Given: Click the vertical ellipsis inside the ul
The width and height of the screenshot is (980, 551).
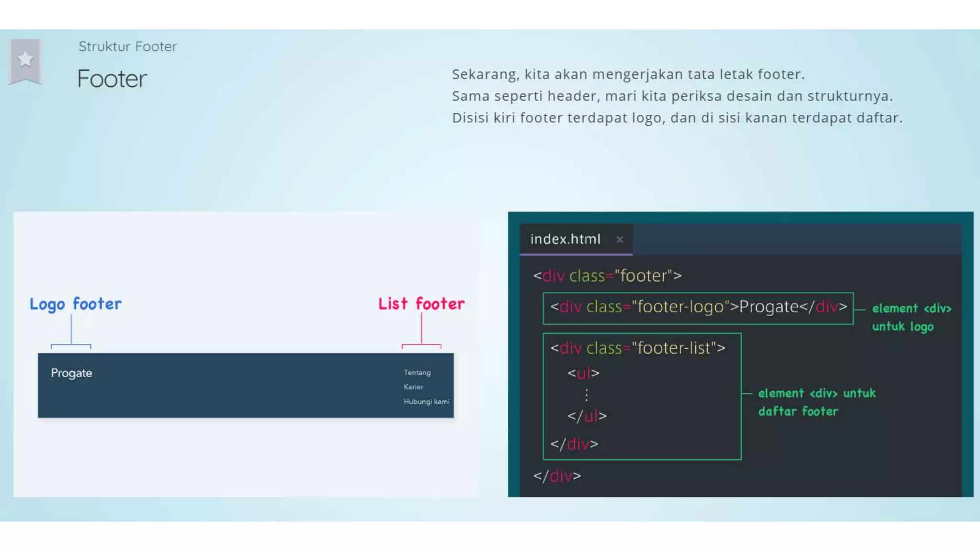Looking at the screenshot, I should pyautogui.click(x=586, y=395).
